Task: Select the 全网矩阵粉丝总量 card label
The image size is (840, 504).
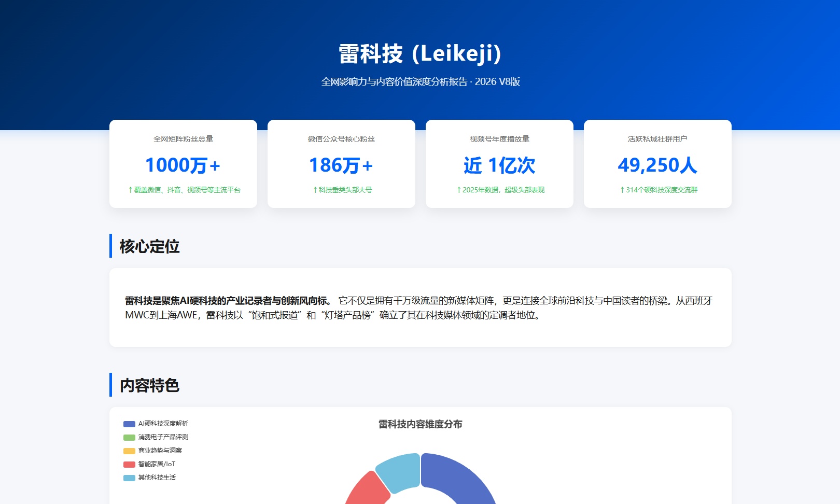Action: [183, 139]
